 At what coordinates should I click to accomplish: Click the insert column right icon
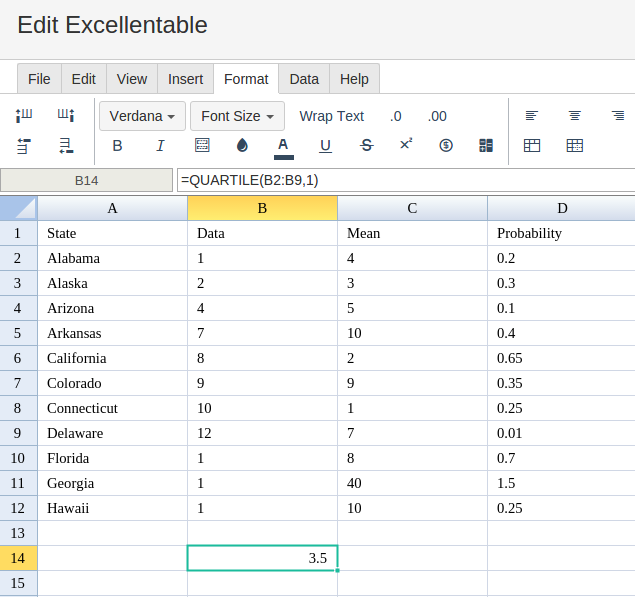coord(66,115)
